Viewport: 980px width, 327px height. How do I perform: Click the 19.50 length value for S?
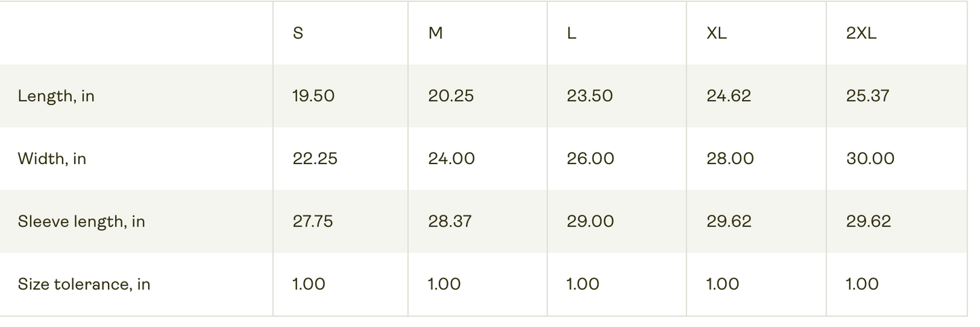(x=313, y=96)
